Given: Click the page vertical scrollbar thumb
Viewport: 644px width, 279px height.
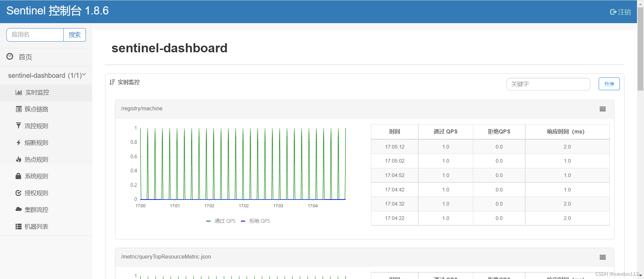Looking at the screenshot, I should click(x=640, y=49).
